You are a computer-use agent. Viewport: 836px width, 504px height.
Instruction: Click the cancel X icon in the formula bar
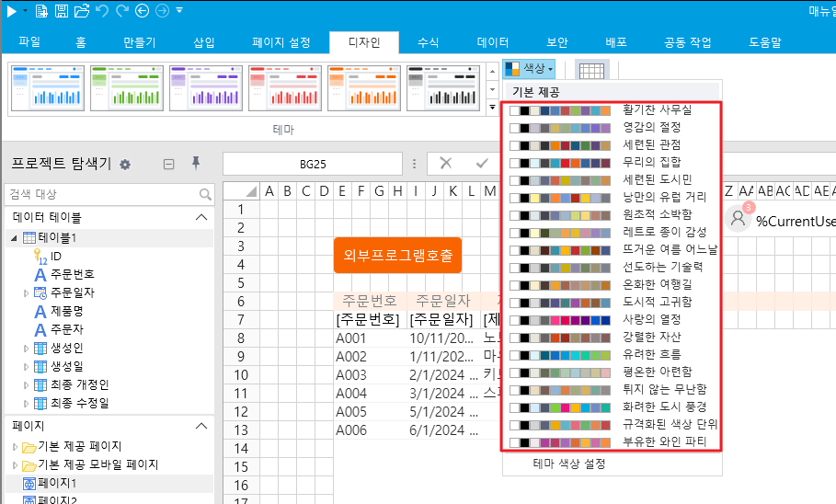446,164
